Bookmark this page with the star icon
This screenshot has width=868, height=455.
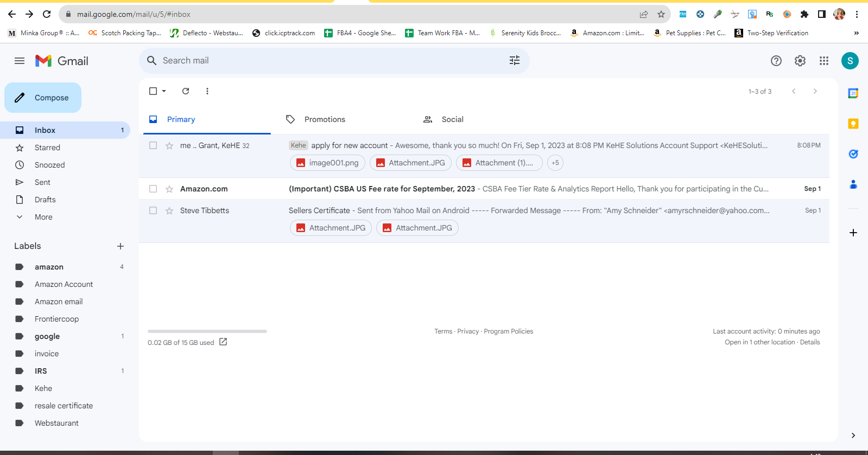[661, 14]
